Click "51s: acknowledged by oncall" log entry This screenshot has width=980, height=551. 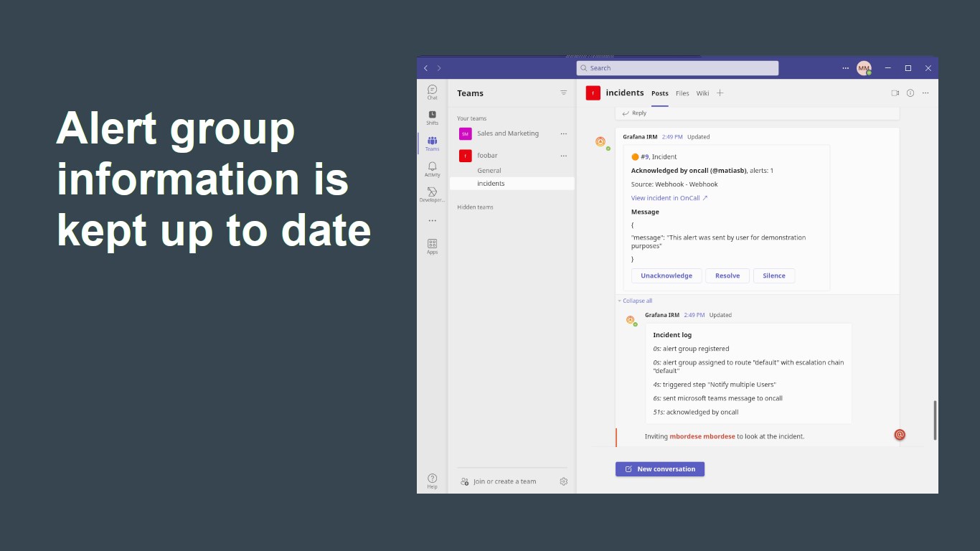point(695,413)
